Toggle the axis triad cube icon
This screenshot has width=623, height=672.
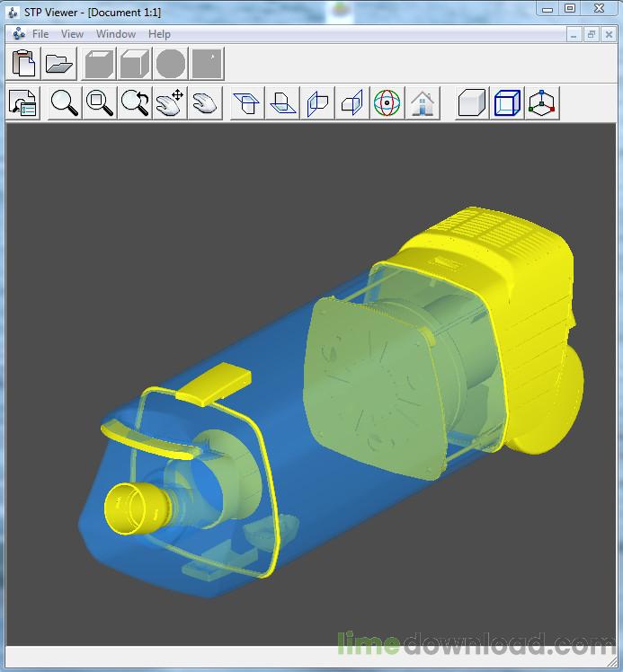[542, 102]
